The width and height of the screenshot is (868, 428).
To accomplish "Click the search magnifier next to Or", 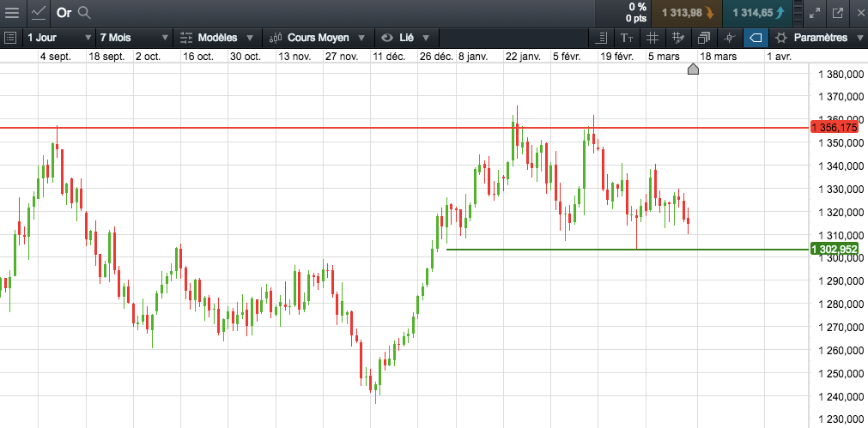I will [x=84, y=13].
